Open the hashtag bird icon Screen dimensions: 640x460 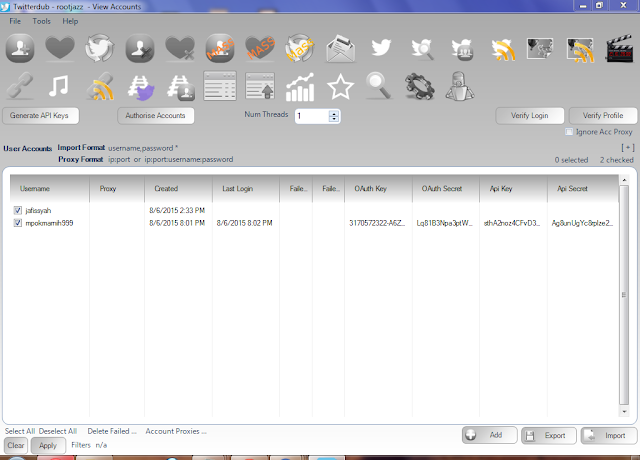[141, 87]
